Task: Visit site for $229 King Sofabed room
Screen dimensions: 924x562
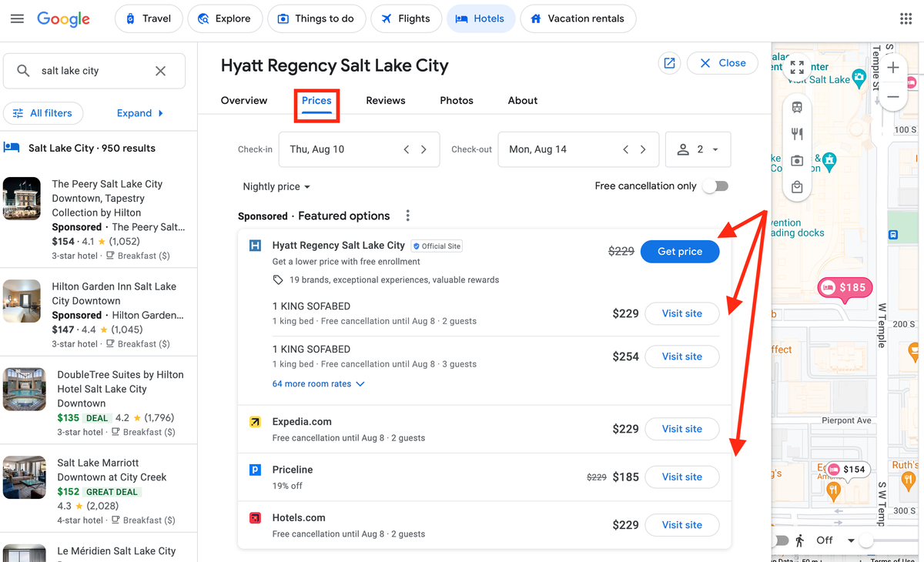Action: point(682,314)
